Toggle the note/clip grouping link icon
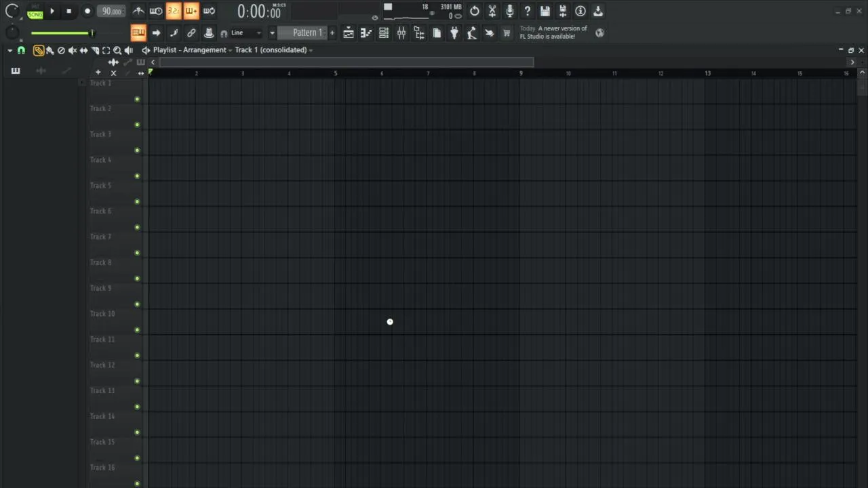 pos(191,33)
